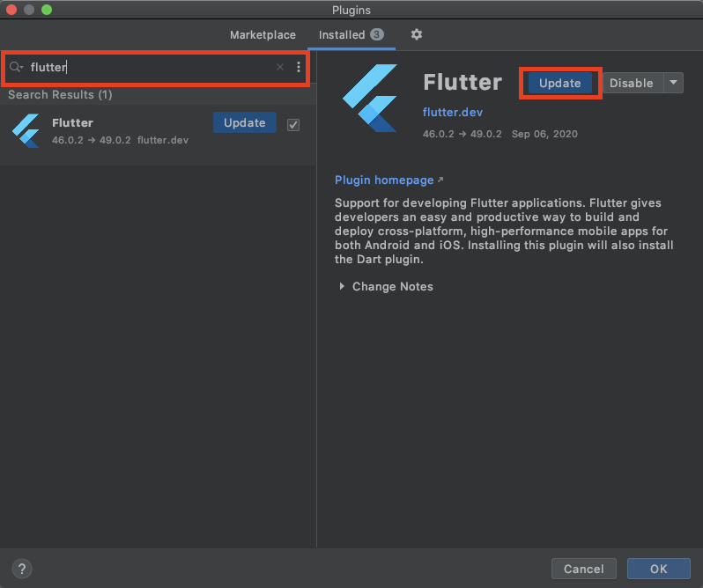Open the Disable button dropdown arrow

(x=673, y=83)
